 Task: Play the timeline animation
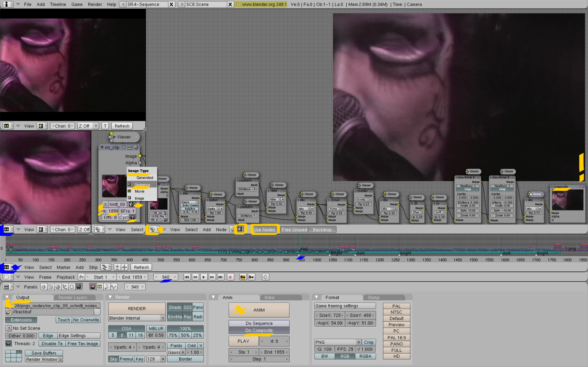click(x=204, y=277)
